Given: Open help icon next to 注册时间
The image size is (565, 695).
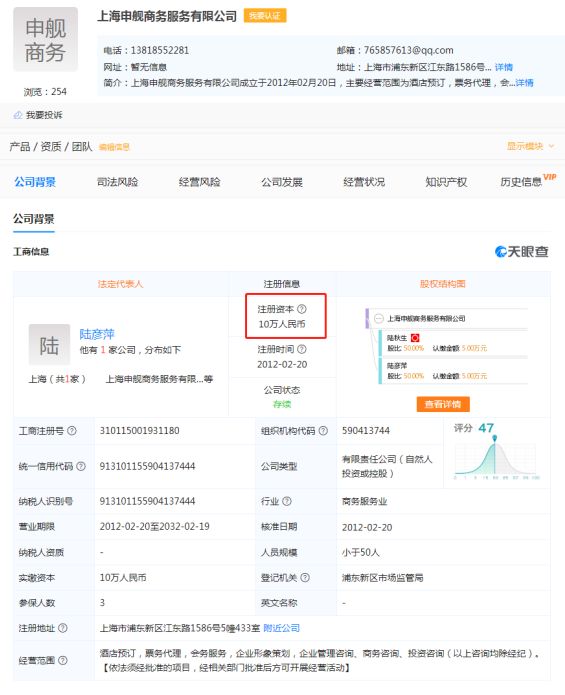Looking at the screenshot, I should (x=302, y=349).
